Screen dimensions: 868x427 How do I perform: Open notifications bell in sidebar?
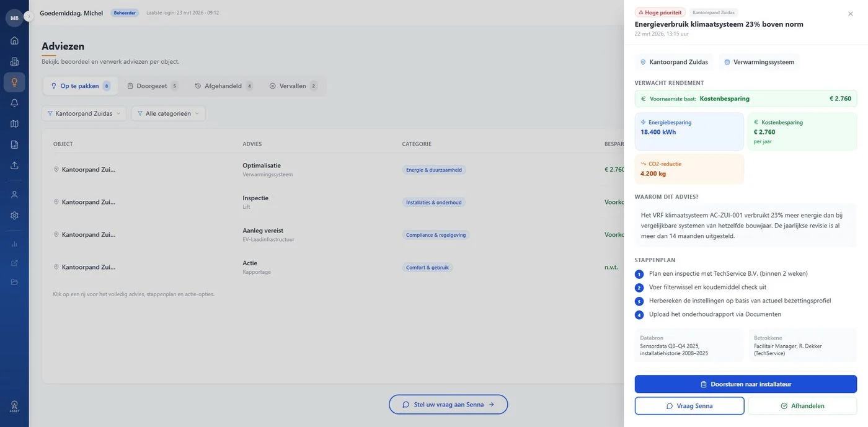coord(14,103)
